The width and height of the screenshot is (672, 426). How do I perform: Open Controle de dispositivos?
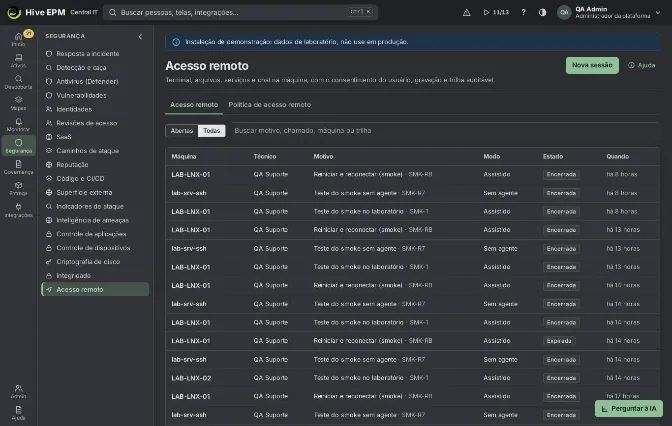(94, 248)
